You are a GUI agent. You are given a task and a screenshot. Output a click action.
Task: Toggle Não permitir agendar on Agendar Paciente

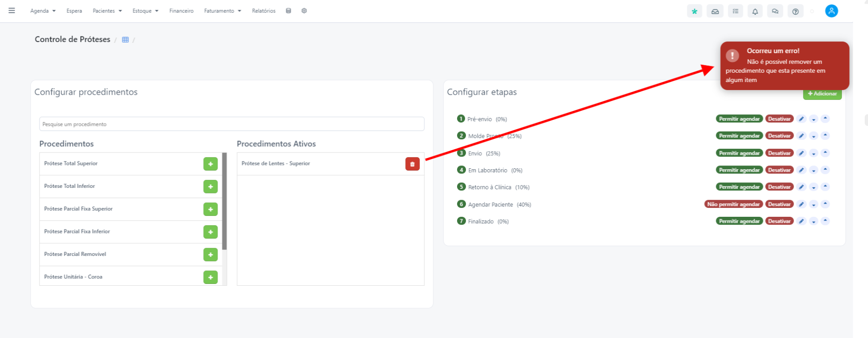[734, 204]
